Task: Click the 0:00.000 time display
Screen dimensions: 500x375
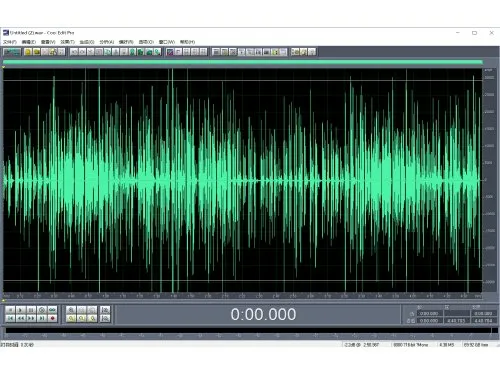Action: point(263,314)
